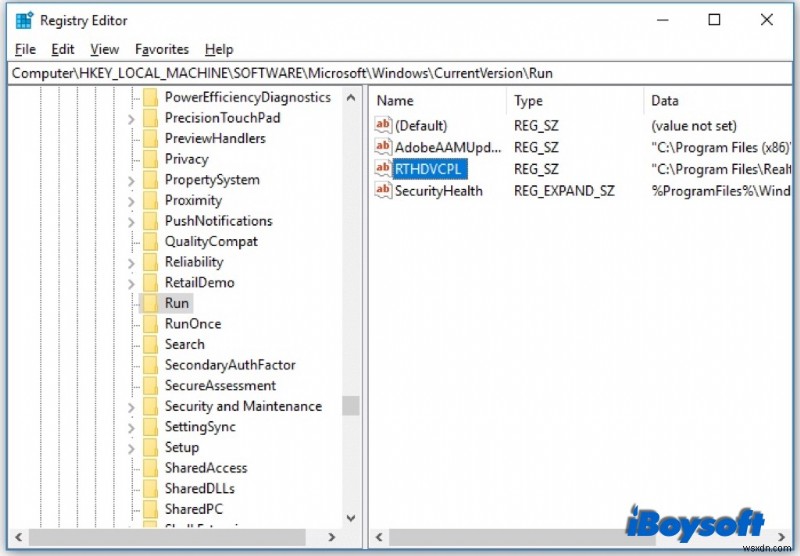Click the SharedAccess folder icon

(151, 468)
